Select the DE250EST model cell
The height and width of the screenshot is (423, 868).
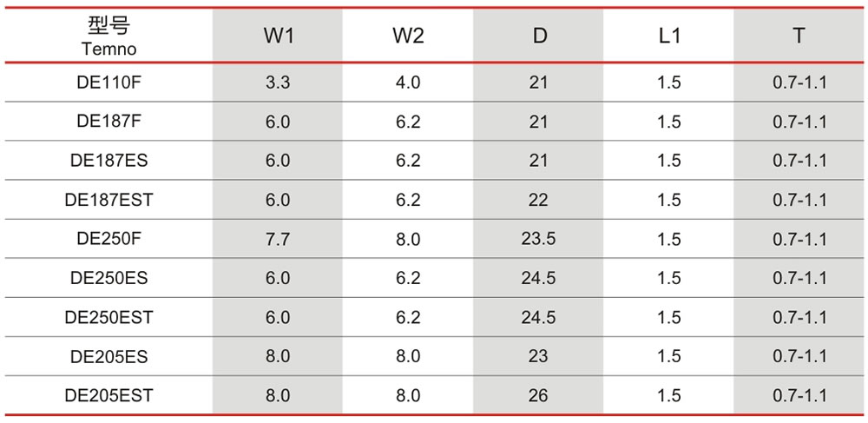tap(108, 317)
